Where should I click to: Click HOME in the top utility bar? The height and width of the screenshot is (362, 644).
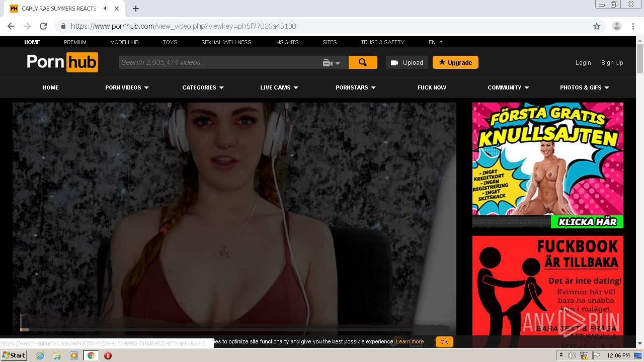point(32,42)
